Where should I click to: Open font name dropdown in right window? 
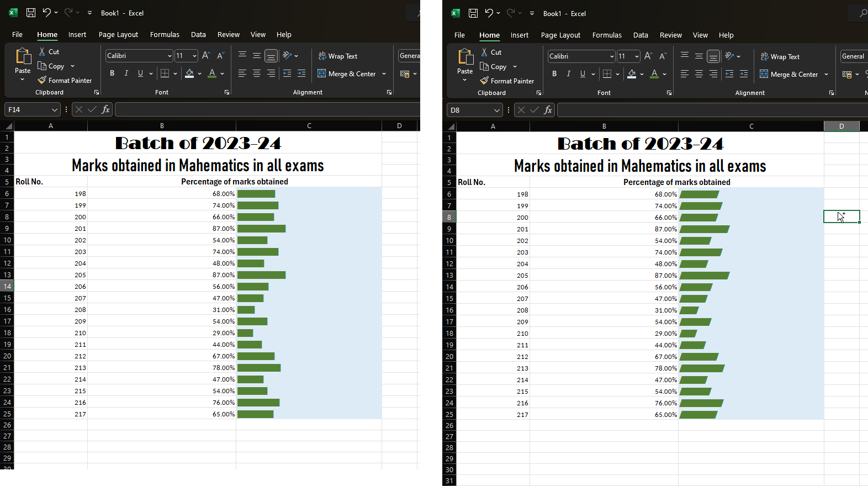click(611, 56)
